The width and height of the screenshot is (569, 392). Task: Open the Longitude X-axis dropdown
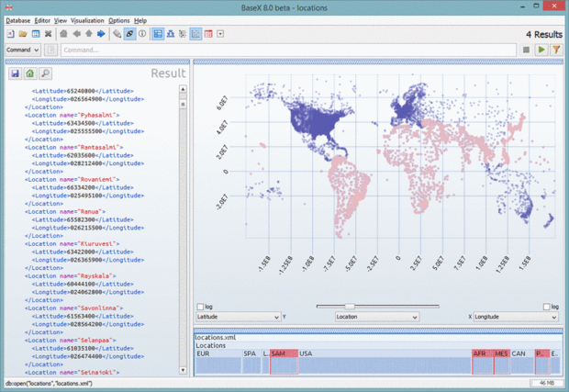(x=516, y=317)
